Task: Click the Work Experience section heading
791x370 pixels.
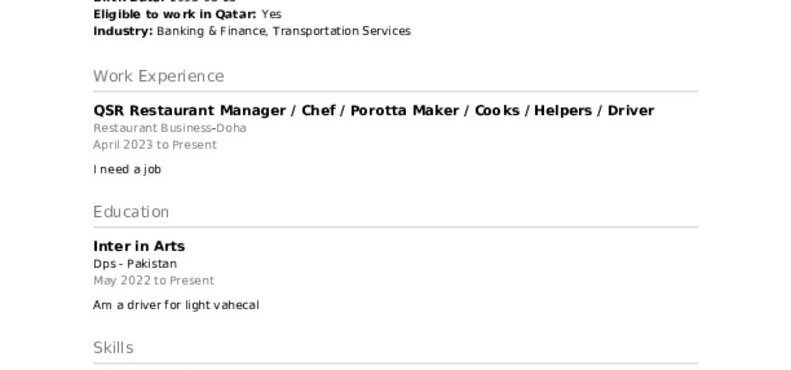Action: [x=158, y=76]
